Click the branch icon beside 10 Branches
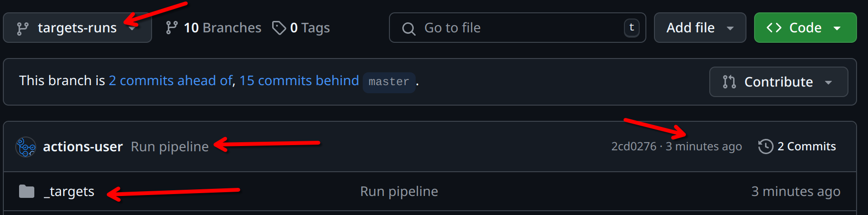Screen dimensions: 868x215 (x=172, y=28)
